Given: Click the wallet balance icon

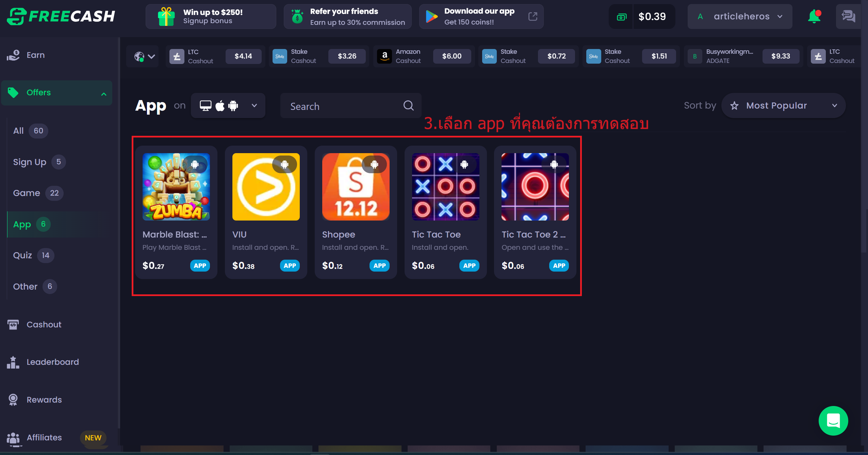Looking at the screenshot, I should pos(621,17).
